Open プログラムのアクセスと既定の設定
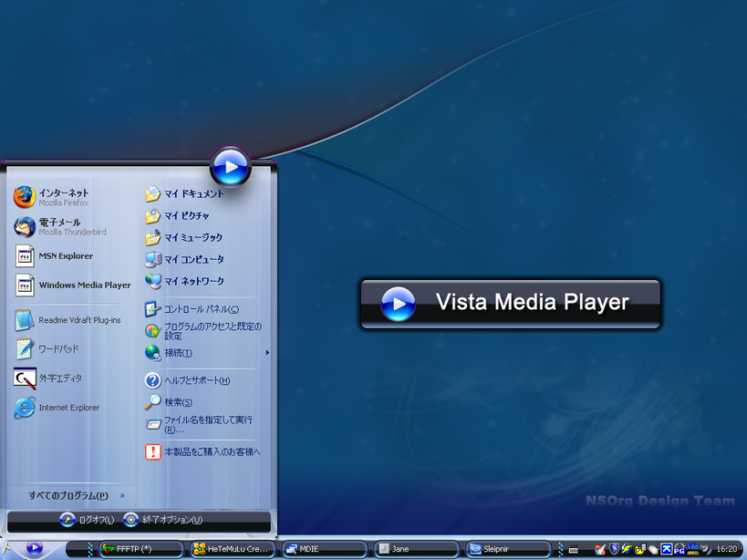 tap(203, 331)
